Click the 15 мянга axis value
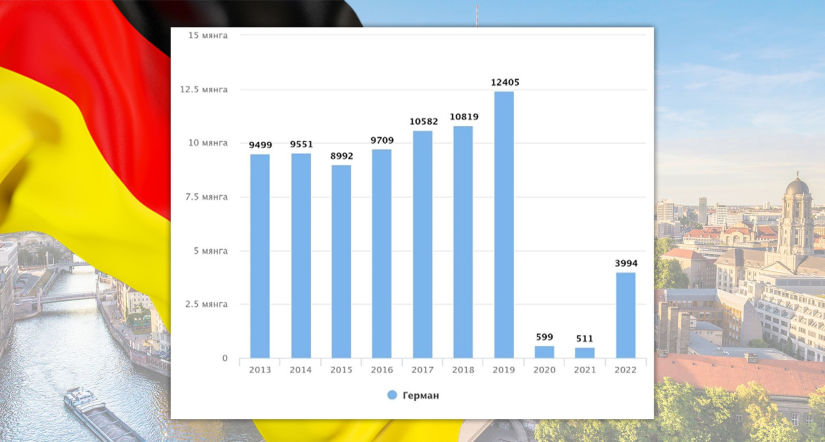 click(x=208, y=35)
